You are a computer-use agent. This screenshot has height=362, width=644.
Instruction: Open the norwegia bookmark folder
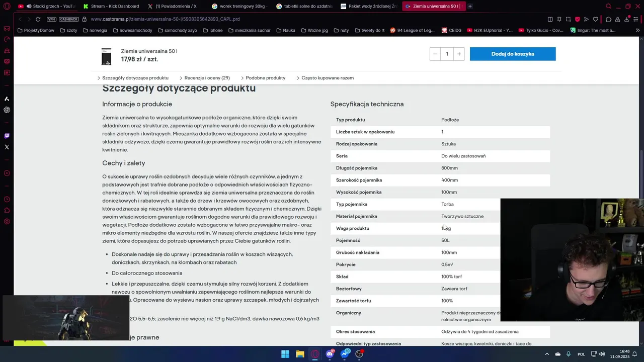click(x=95, y=30)
